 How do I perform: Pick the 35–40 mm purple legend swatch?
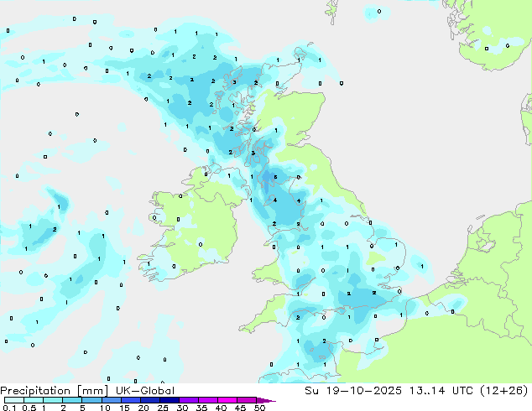[208, 400]
